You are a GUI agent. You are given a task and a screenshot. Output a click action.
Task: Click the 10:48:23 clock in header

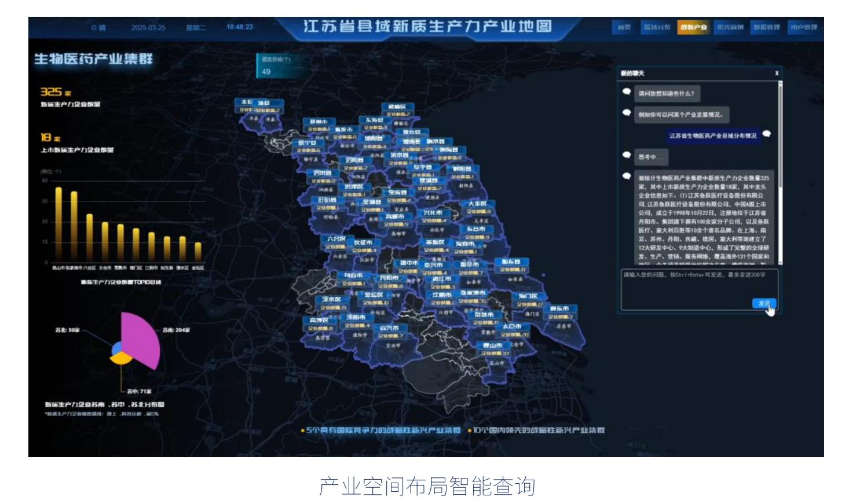point(240,27)
